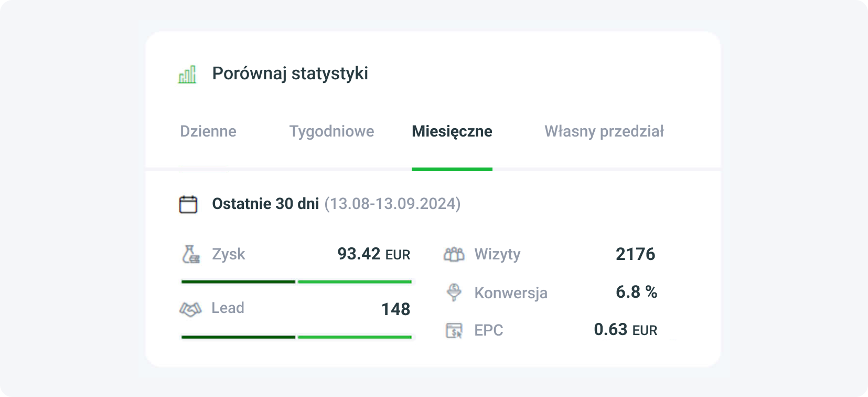This screenshot has height=397, width=868.
Task: Click the Konwersja funnel icon
Action: tap(454, 292)
